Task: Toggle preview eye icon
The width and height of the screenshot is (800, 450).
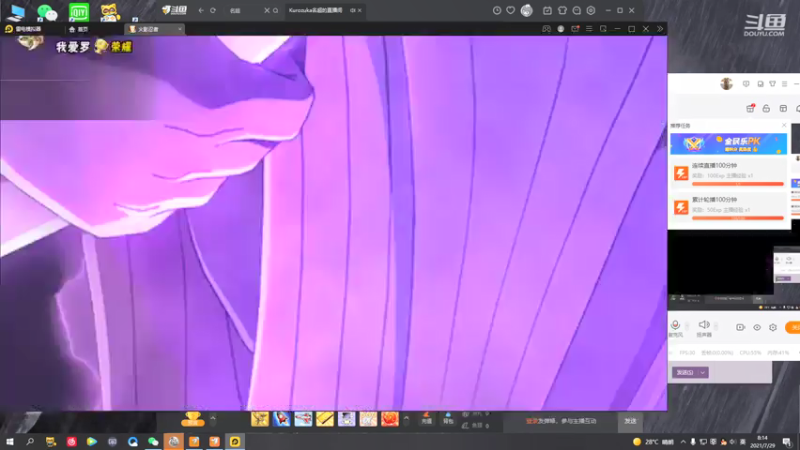Action: (x=757, y=327)
